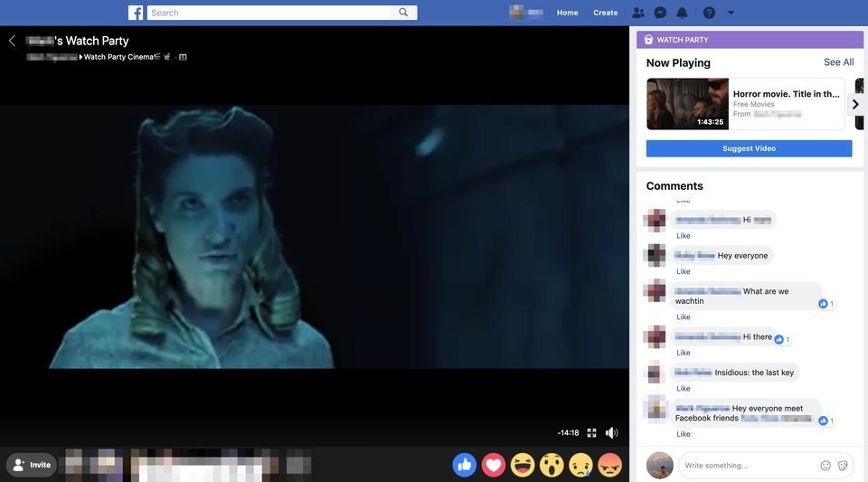Open friend requests icon

tap(638, 13)
